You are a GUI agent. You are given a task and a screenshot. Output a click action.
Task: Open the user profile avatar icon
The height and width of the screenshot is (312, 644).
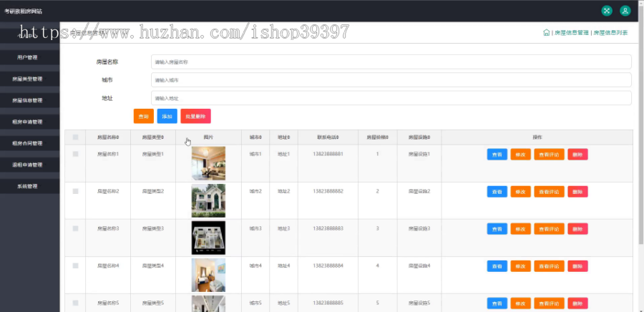coord(625,11)
